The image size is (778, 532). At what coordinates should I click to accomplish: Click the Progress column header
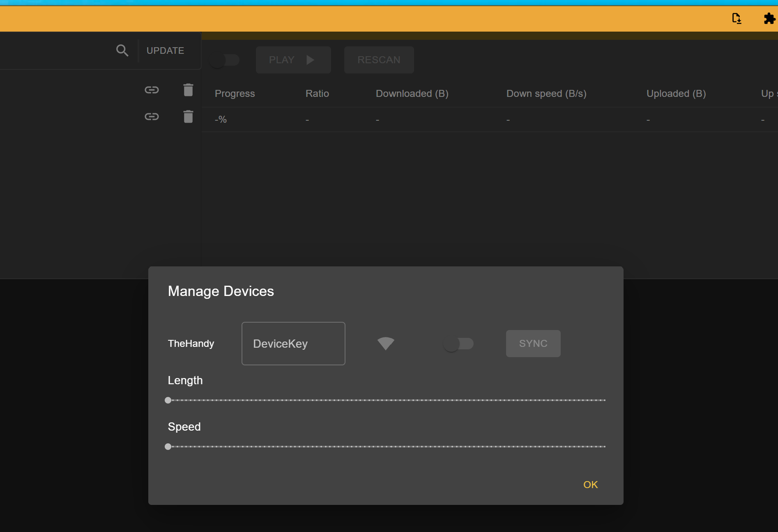tap(235, 94)
